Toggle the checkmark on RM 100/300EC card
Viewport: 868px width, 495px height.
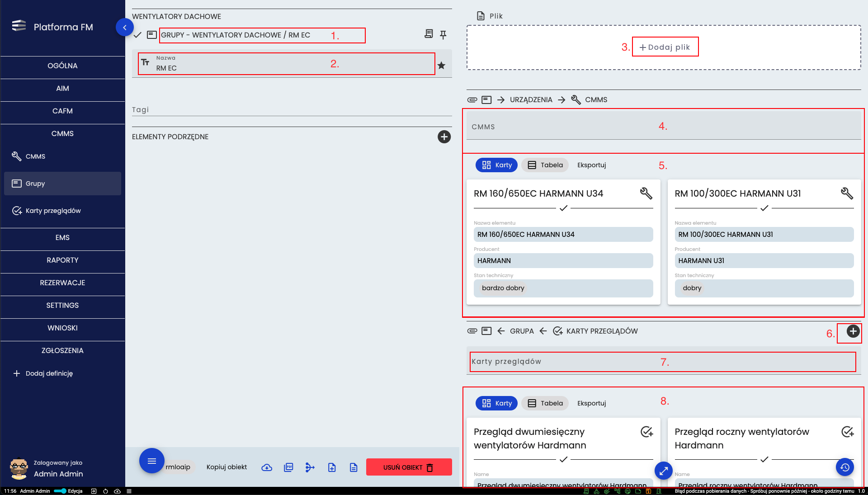(x=764, y=208)
